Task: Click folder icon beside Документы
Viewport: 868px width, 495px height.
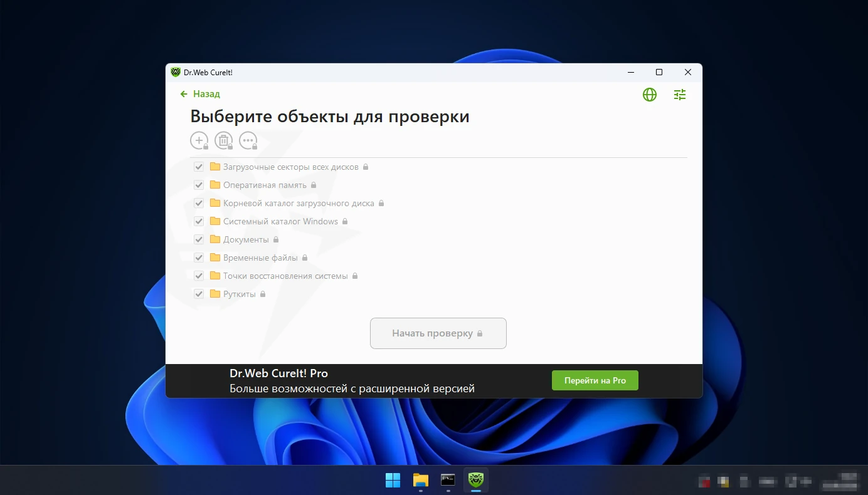Action: [215, 239]
